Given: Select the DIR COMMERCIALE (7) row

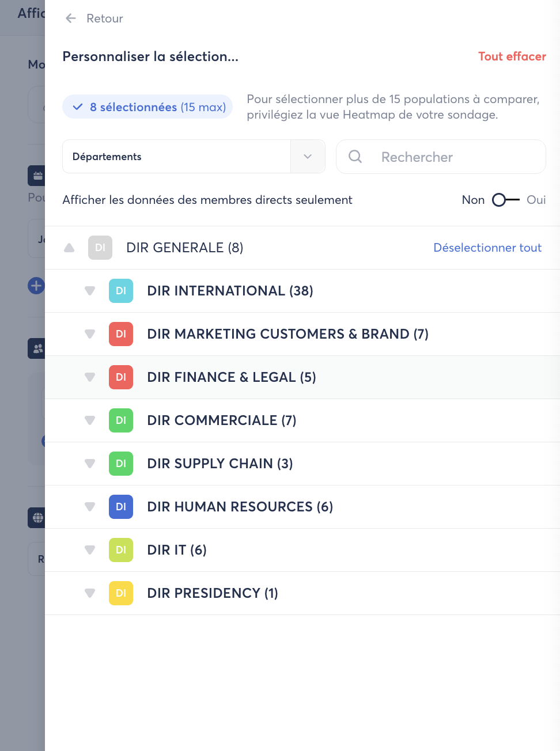Looking at the screenshot, I should pyautogui.click(x=222, y=420).
